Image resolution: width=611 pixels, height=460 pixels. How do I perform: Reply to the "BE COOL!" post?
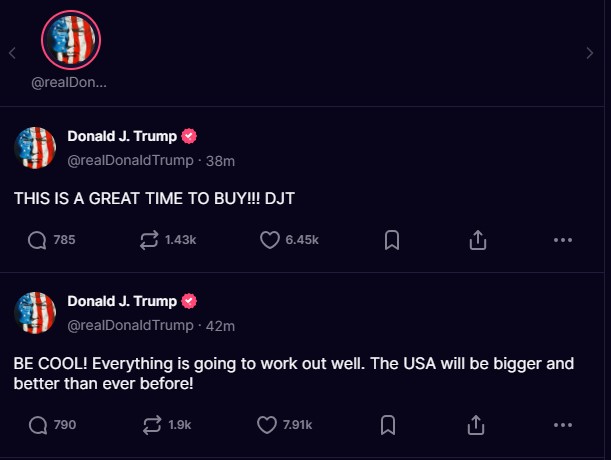coord(38,425)
